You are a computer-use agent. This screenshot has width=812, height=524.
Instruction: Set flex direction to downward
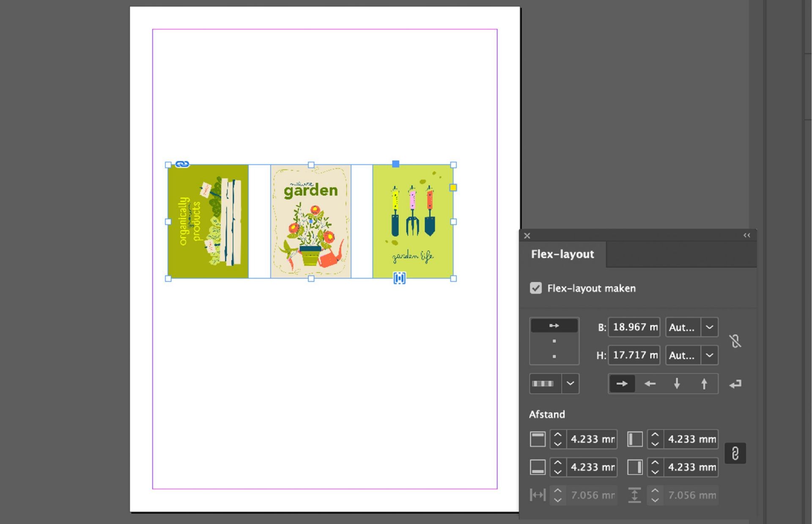(677, 384)
